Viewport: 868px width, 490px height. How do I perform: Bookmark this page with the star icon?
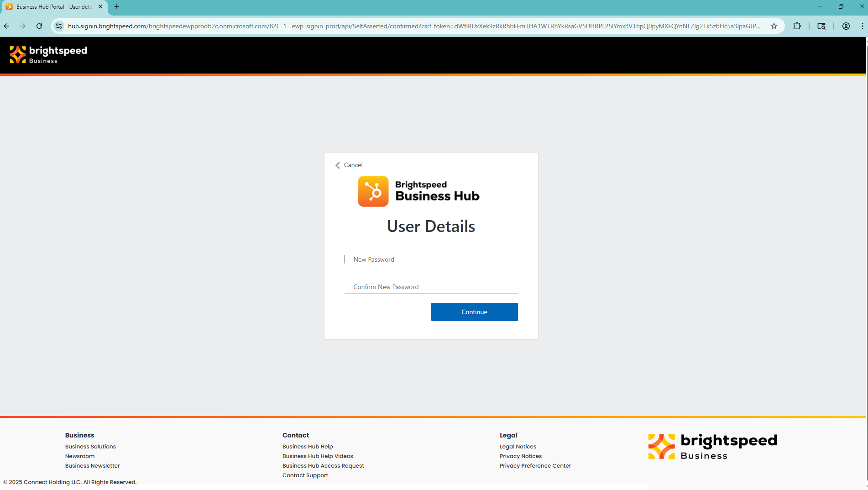tap(774, 26)
